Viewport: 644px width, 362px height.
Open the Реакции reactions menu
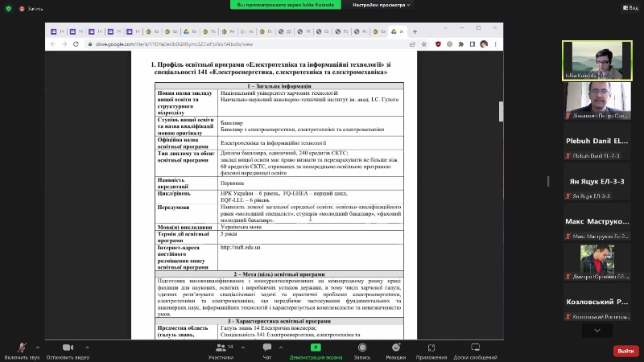coord(395,347)
